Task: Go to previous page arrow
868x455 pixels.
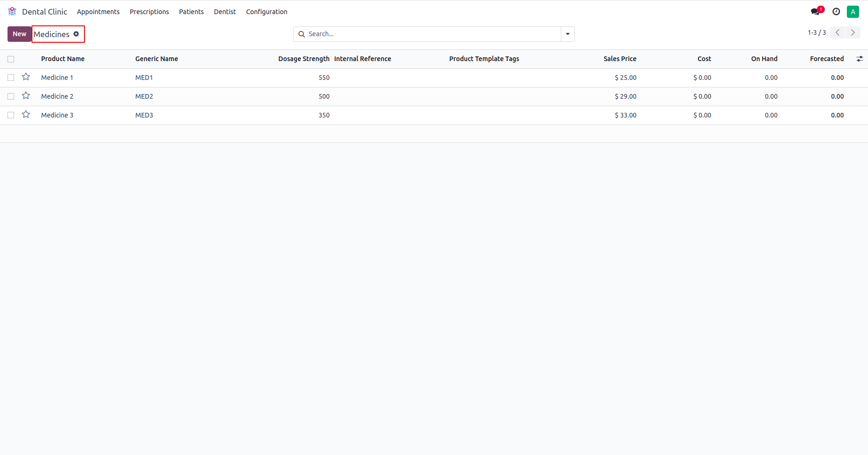Action: pyautogui.click(x=837, y=32)
